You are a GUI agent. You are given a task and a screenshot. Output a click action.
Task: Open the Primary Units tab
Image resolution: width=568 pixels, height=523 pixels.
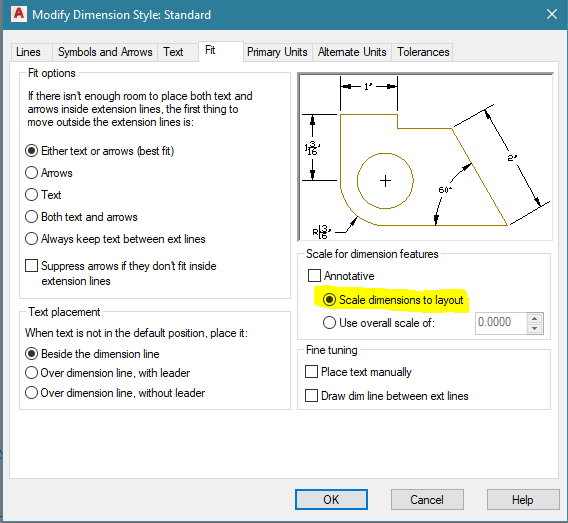click(277, 52)
